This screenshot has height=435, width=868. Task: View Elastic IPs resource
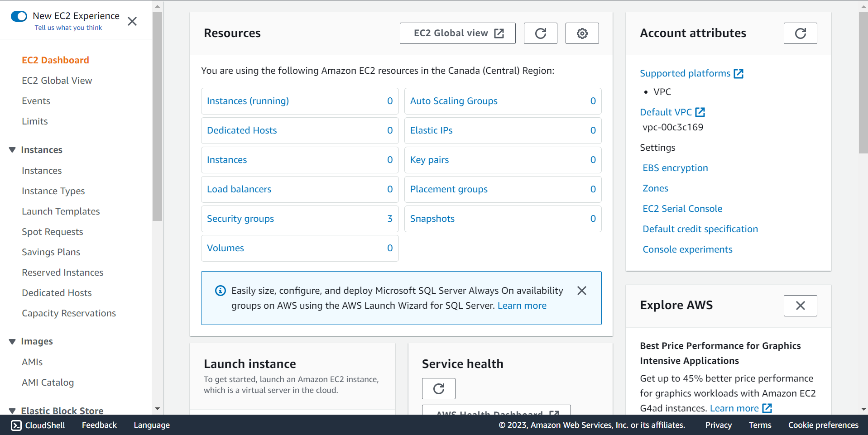click(x=431, y=130)
